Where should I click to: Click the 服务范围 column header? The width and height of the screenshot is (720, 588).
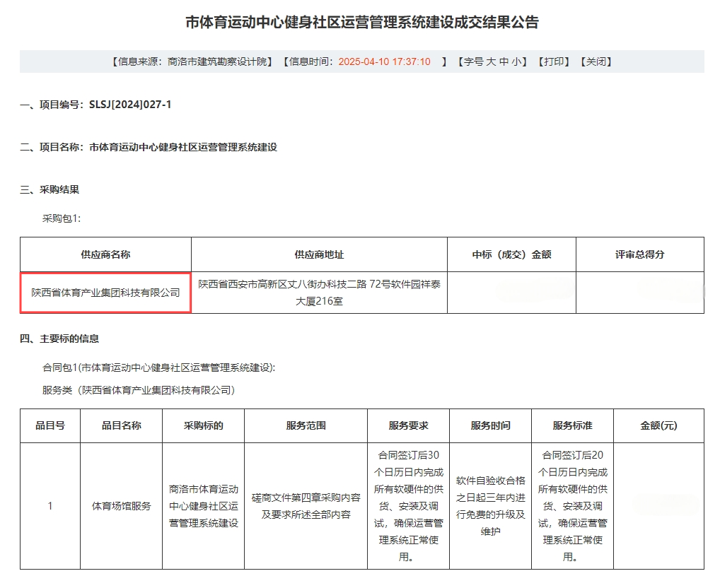(306, 425)
